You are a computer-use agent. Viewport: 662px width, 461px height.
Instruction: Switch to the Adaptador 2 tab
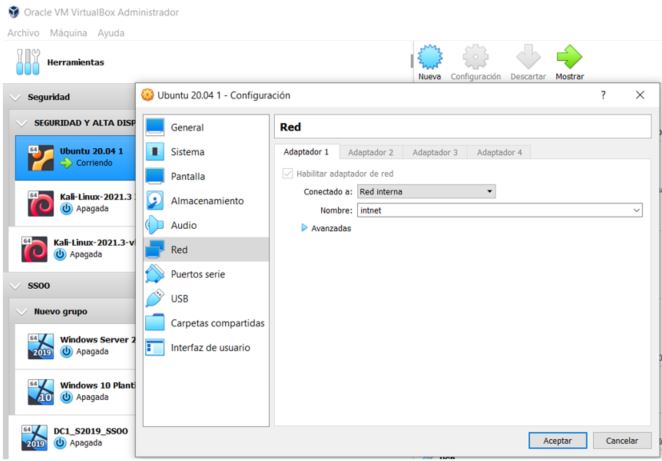pyautogui.click(x=371, y=152)
